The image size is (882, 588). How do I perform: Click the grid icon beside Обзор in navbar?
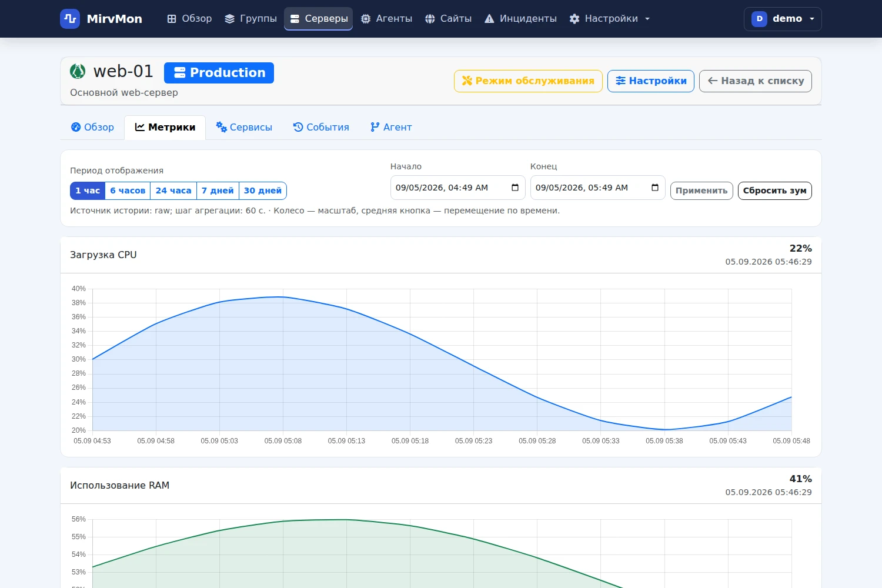click(172, 19)
